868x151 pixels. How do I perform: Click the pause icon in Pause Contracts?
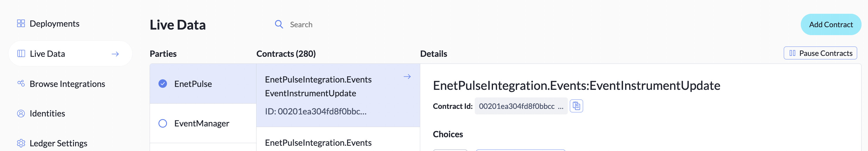[x=792, y=53]
